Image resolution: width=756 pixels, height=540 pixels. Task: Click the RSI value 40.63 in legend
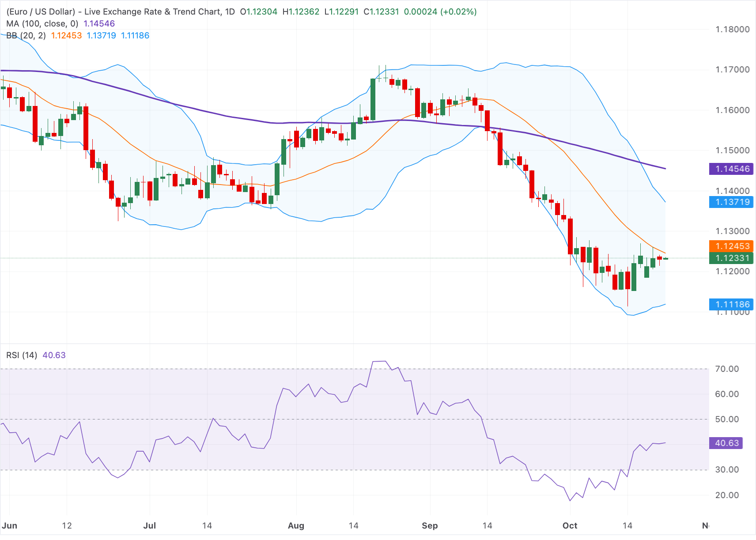(x=54, y=355)
